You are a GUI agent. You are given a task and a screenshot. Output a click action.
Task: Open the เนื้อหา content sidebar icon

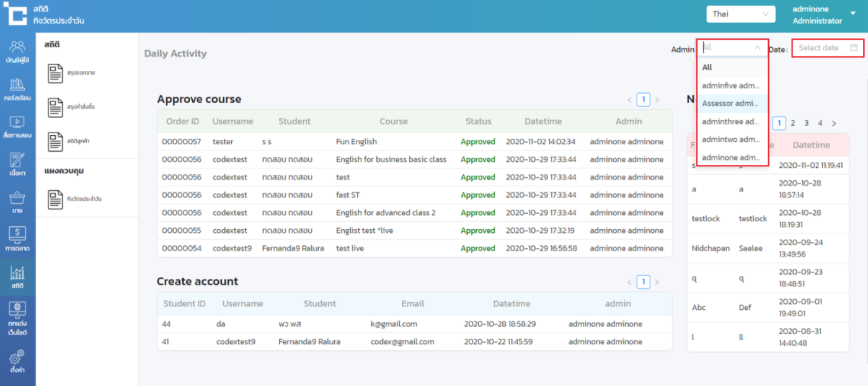coord(17,164)
